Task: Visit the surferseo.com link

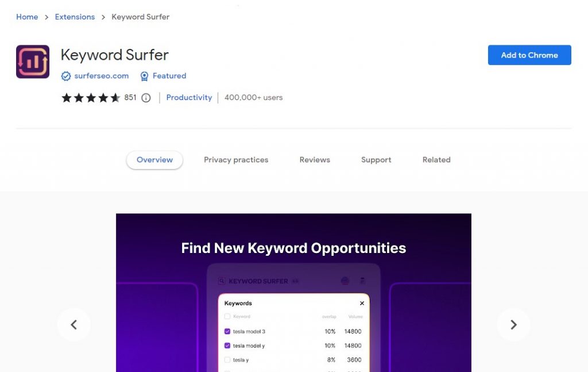Action: coord(100,76)
